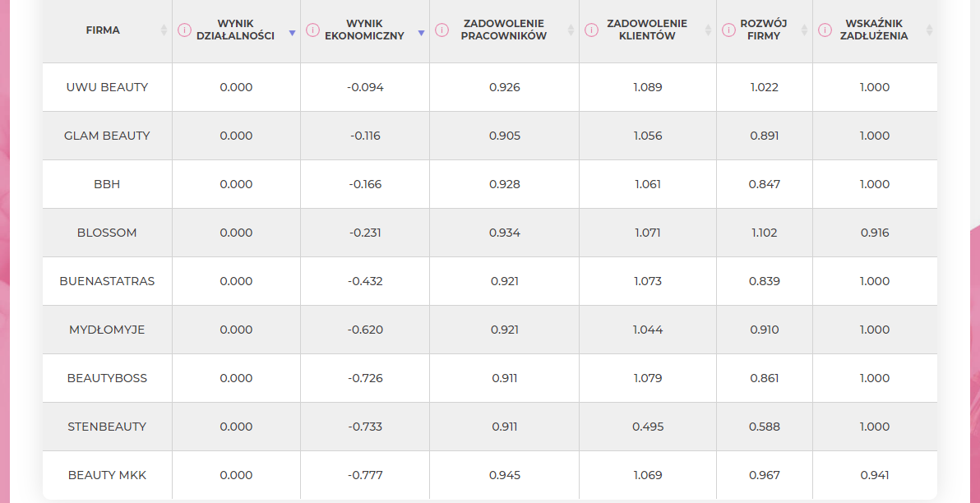Select the GLAM BEAUTY company name
This screenshot has height=503, width=980.
(x=107, y=136)
